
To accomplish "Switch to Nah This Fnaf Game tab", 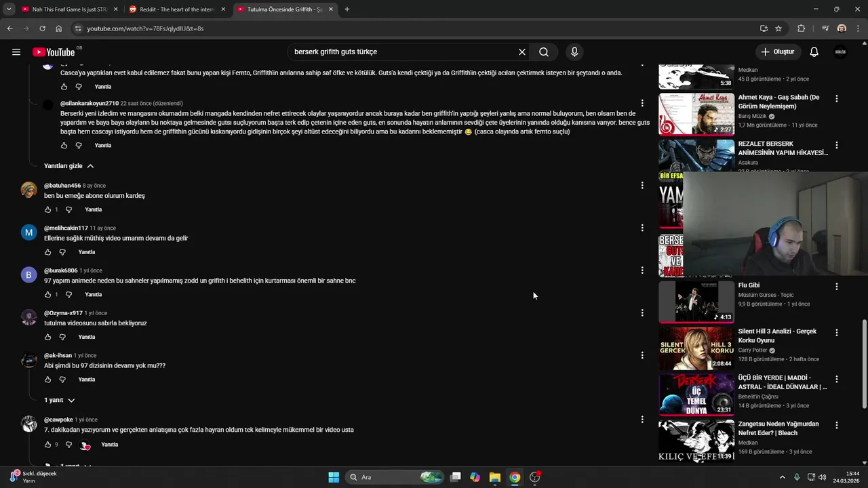I will 70,9.
